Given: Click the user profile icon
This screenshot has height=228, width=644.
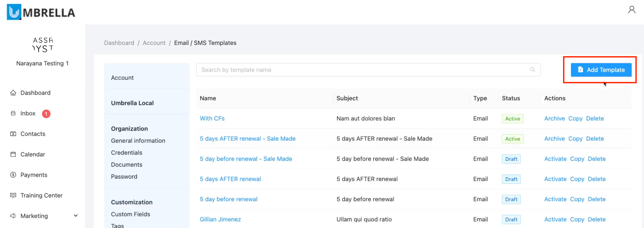Looking at the screenshot, I should (632, 10).
